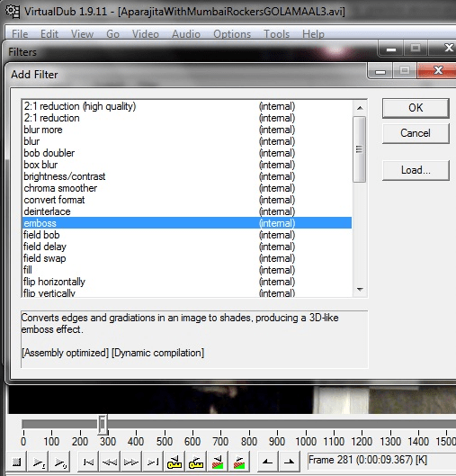Click the frame position slider thumb
This screenshot has width=456, height=476.
tap(103, 424)
